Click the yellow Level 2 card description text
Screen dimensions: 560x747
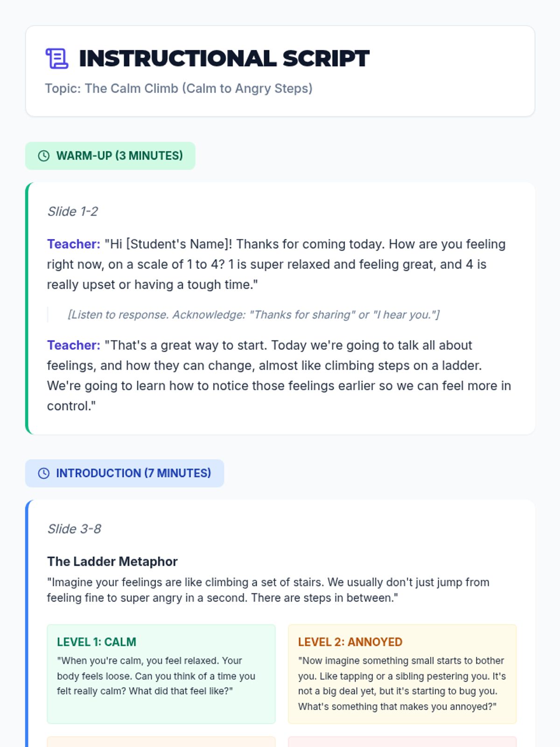tap(402, 684)
